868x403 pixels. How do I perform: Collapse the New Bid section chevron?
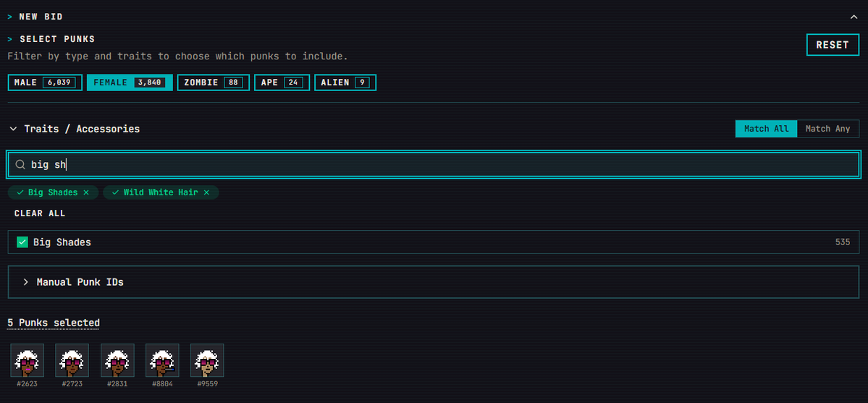853,17
